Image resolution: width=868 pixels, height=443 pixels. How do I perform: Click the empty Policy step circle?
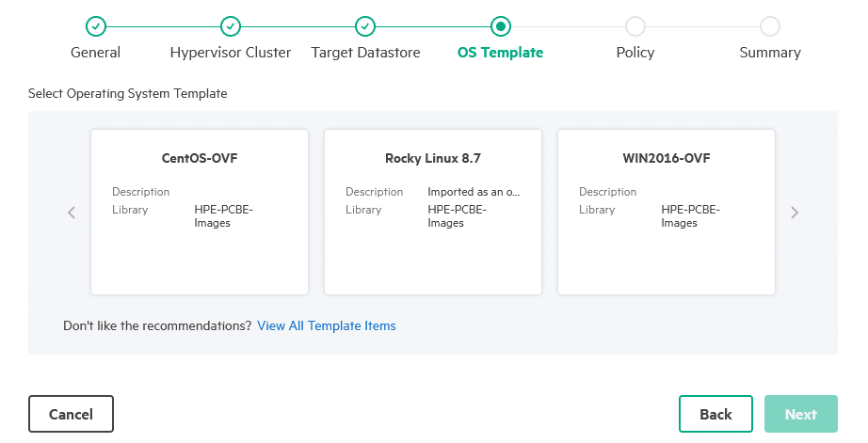[635, 26]
